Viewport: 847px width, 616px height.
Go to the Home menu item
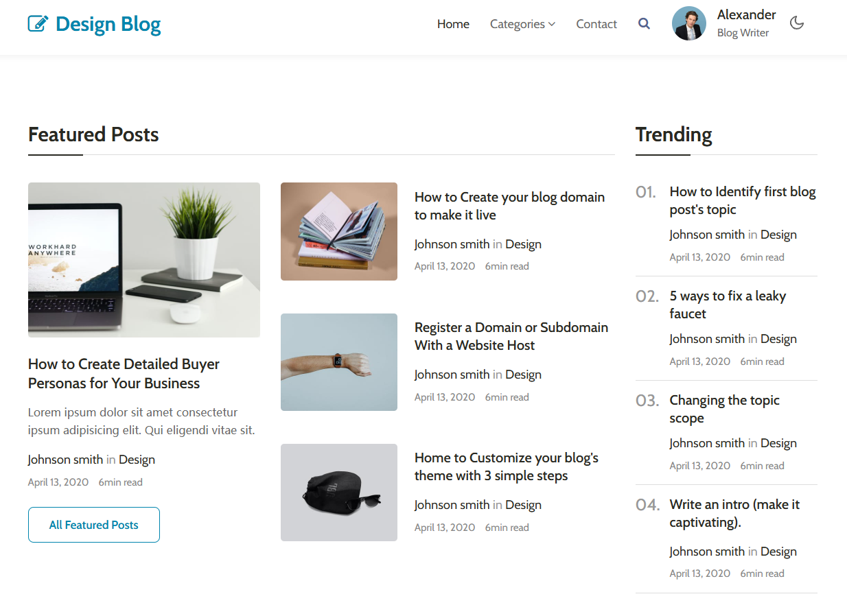click(x=453, y=24)
